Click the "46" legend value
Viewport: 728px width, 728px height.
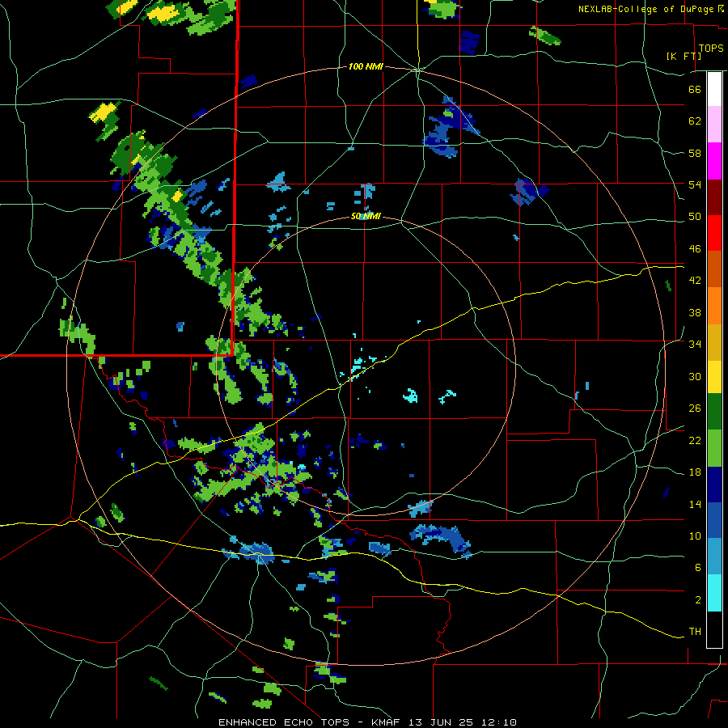click(x=695, y=249)
